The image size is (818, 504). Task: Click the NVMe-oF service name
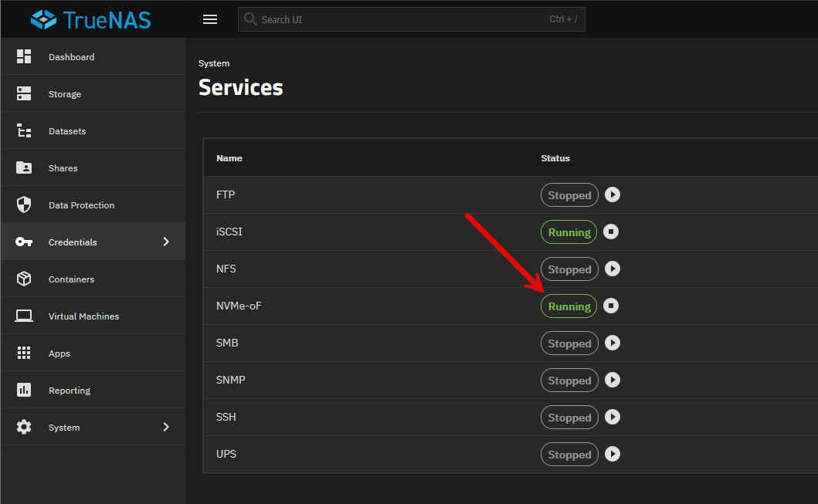coord(239,306)
